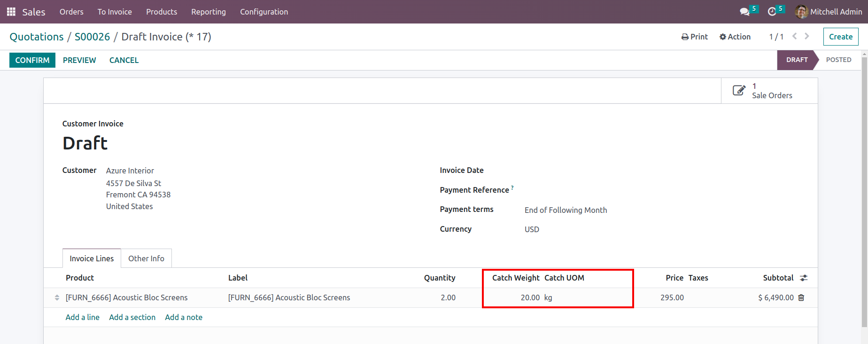Screen dimensions: 868x344
Task: Open the optional columns settings icon
Action: click(x=804, y=278)
